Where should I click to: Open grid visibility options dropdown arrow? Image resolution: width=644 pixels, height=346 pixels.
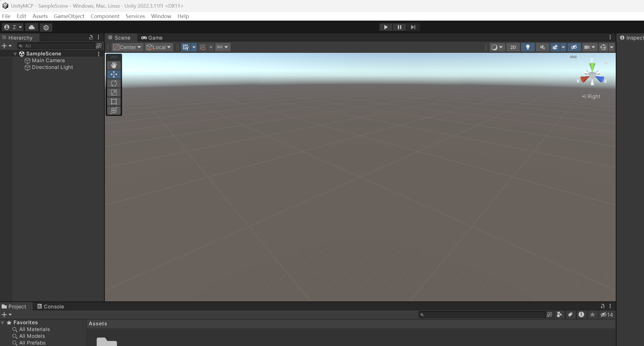coord(194,47)
